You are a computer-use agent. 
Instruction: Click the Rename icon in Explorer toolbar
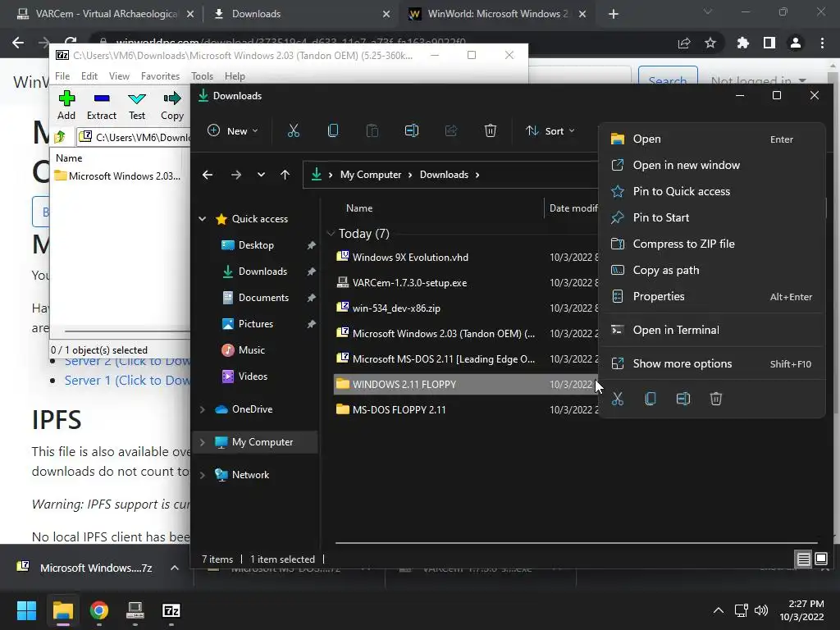[x=412, y=130]
